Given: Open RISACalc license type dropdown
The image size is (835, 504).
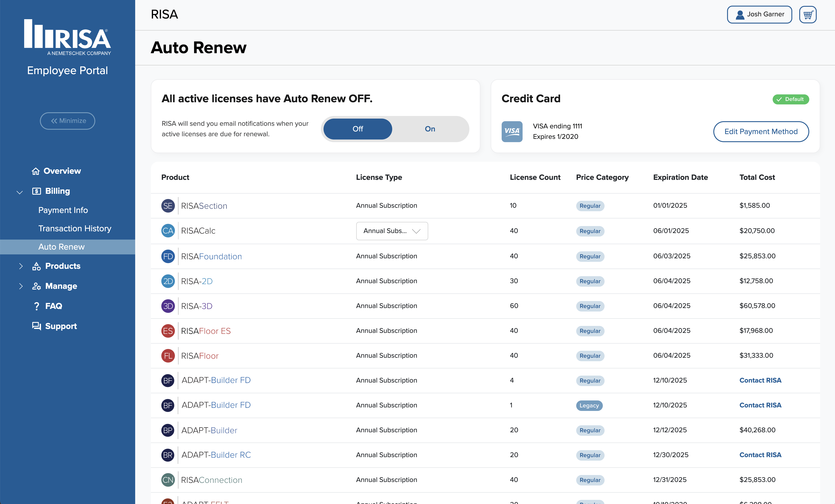Looking at the screenshot, I should coord(392,231).
